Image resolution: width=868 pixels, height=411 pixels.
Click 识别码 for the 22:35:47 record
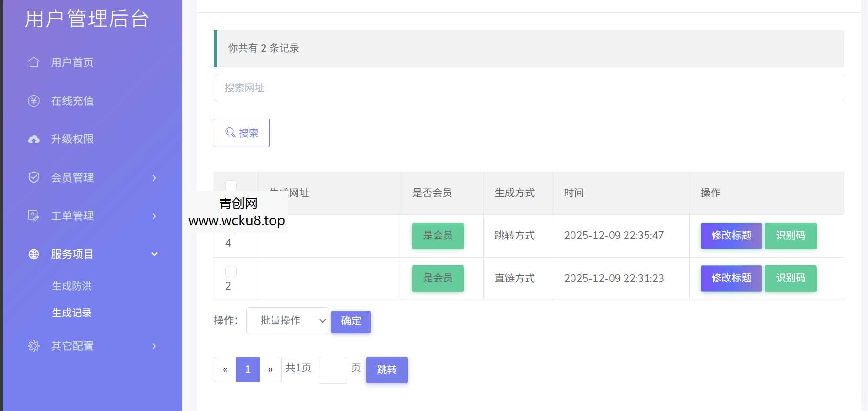(x=791, y=236)
